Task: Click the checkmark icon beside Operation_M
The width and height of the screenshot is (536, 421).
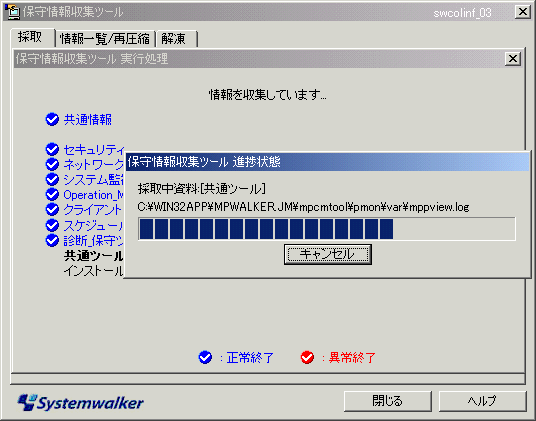Action: click(52, 194)
